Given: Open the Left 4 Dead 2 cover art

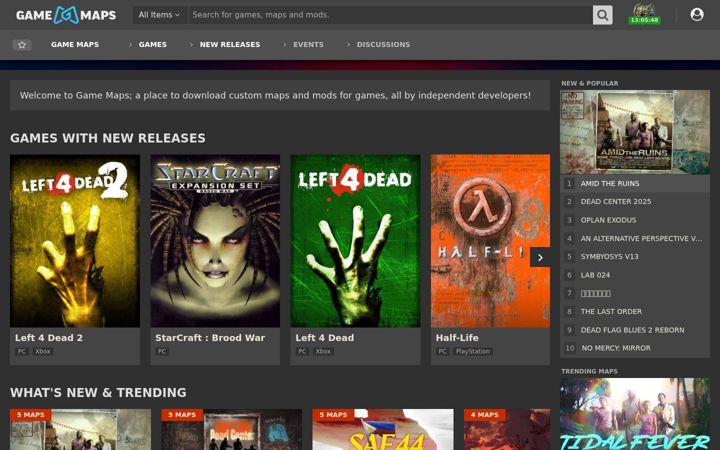Looking at the screenshot, I should [75, 241].
